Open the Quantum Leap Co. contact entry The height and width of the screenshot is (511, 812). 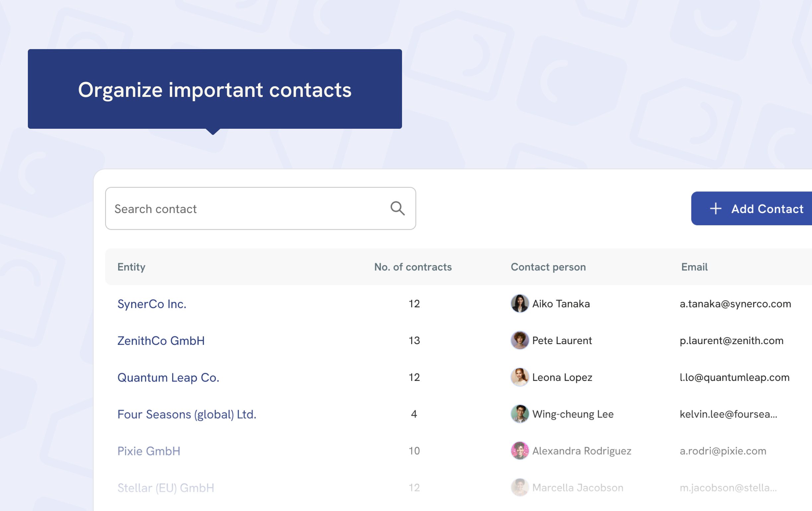[168, 377]
